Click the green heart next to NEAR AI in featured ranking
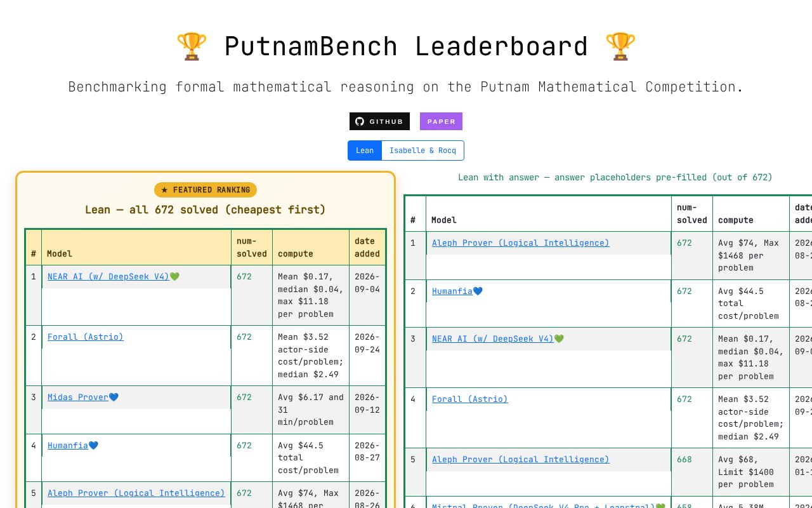Screen dimensions: 812x508 175,276
